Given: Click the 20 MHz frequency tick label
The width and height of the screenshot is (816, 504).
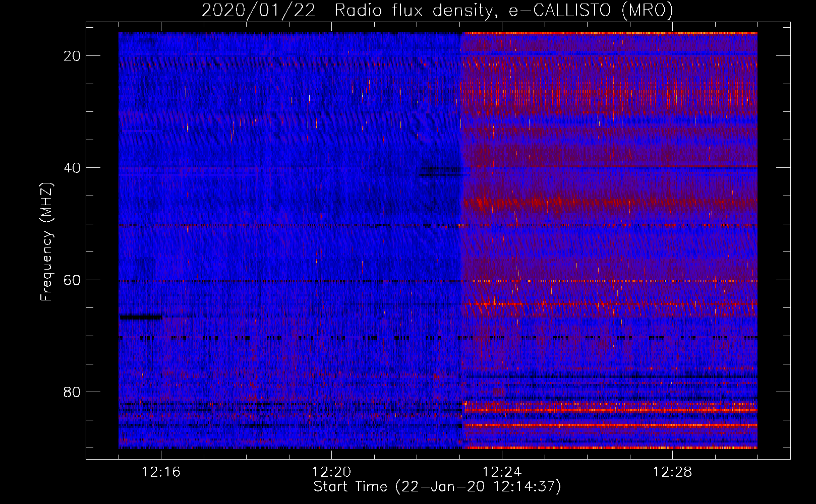Looking at the screenshot, I should point(73,56).
